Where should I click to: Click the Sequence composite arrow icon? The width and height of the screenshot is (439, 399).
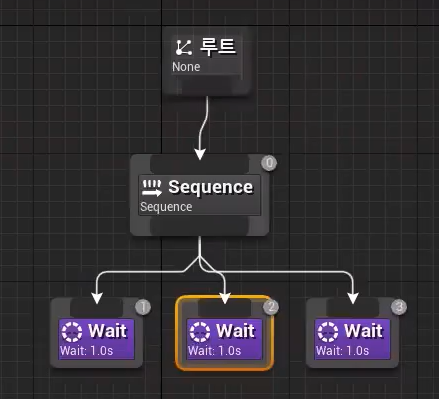[152, 188]
